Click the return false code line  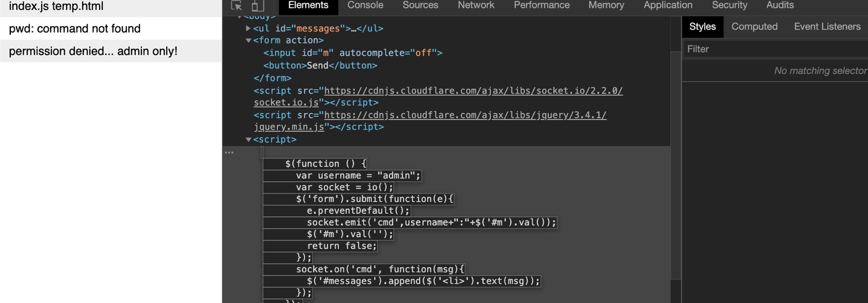tap(342, 246)
